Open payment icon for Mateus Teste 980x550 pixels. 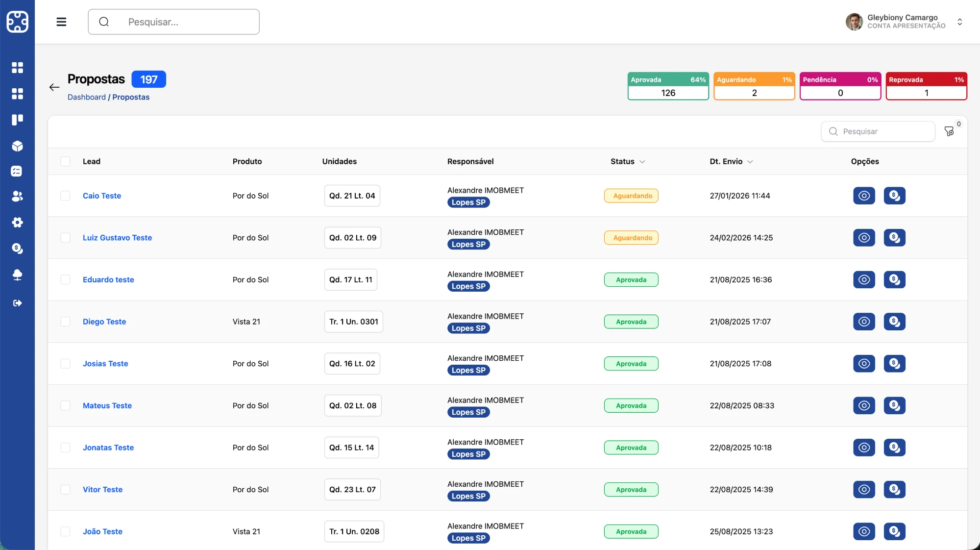(x=894, y=405)
